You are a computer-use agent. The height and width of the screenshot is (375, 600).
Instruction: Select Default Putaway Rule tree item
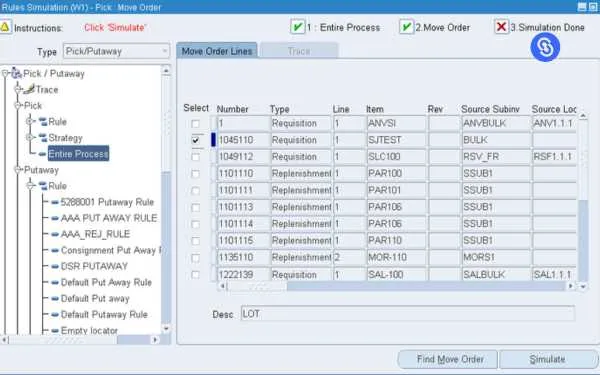[104, 315]
